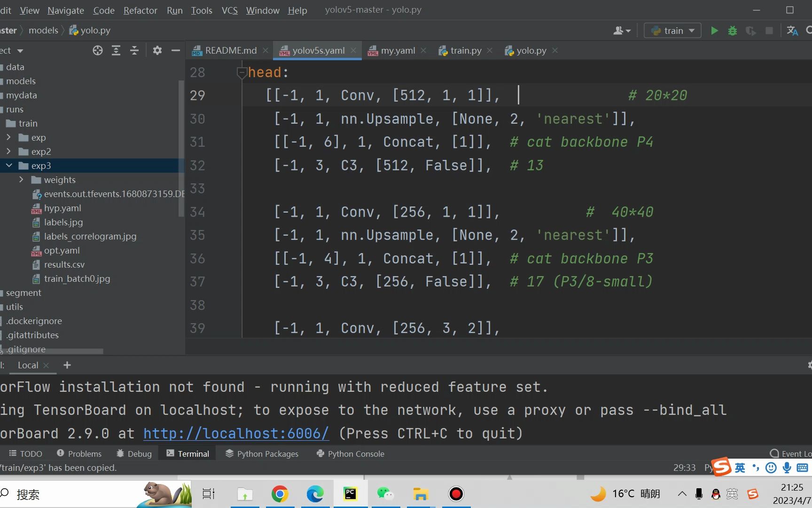
Task: Run the train configuration with the green play button
Action: (x=714, y=31)
